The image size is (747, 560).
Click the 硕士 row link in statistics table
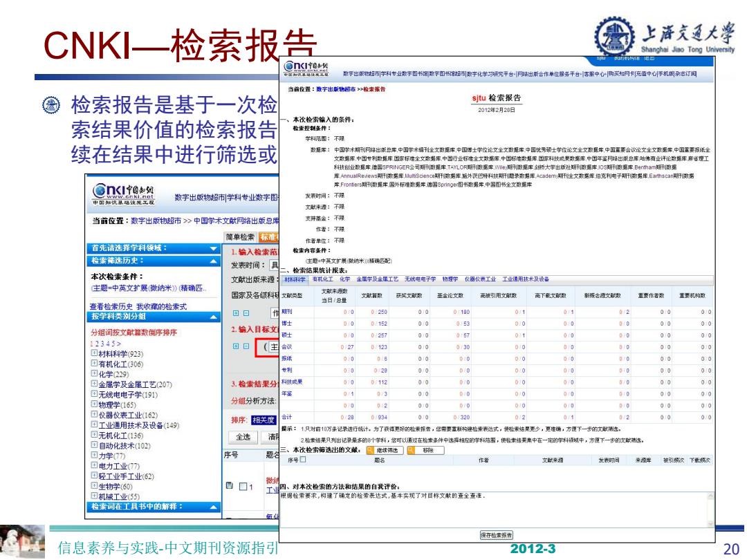click(287, 335)
